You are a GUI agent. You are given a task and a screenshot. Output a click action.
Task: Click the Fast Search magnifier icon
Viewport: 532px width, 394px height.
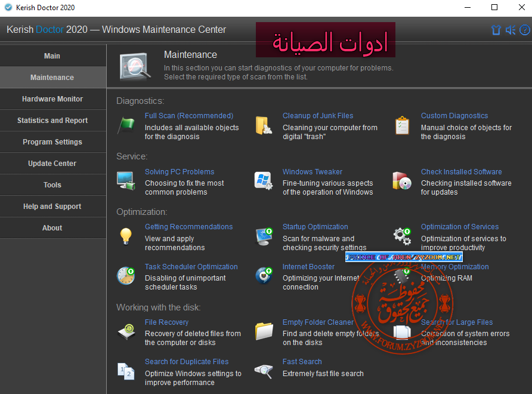264,371
